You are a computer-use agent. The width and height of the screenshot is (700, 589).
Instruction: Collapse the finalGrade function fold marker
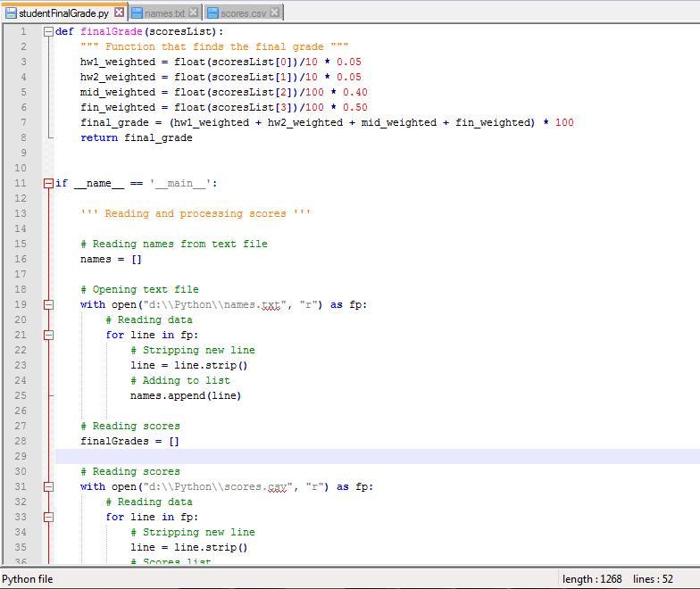(x=48, y=31)
